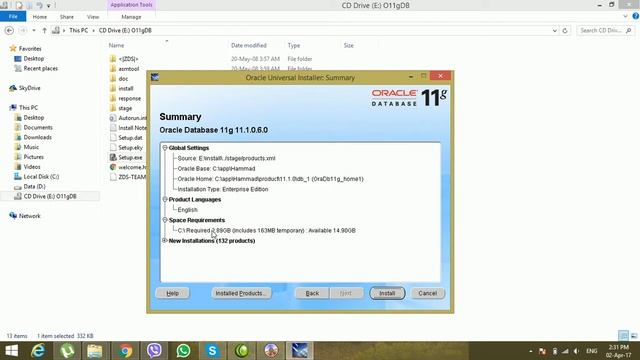Open Recent places in navigation pane
The image size is (640, 360).
click(x=40, y=69)
